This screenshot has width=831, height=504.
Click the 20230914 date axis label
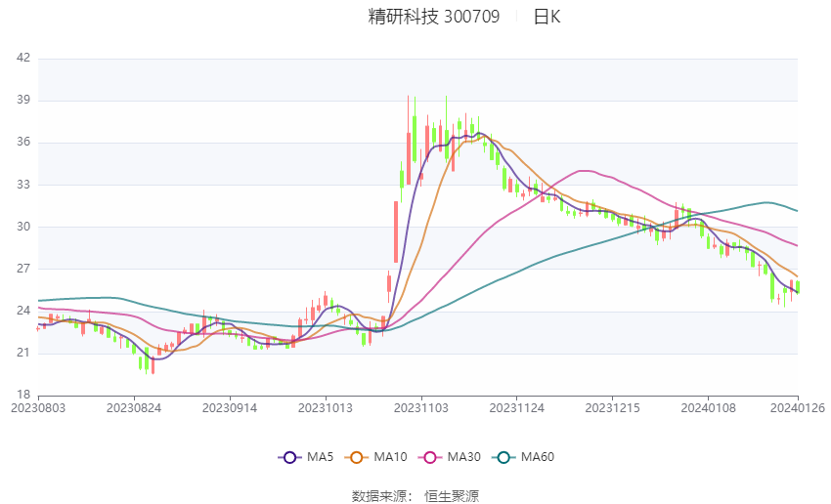point(230,408)
